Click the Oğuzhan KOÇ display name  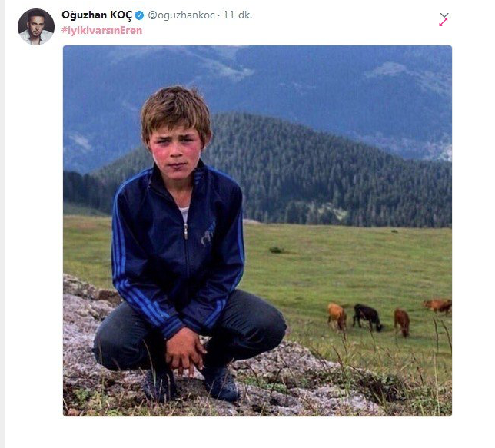click(97, 15)
